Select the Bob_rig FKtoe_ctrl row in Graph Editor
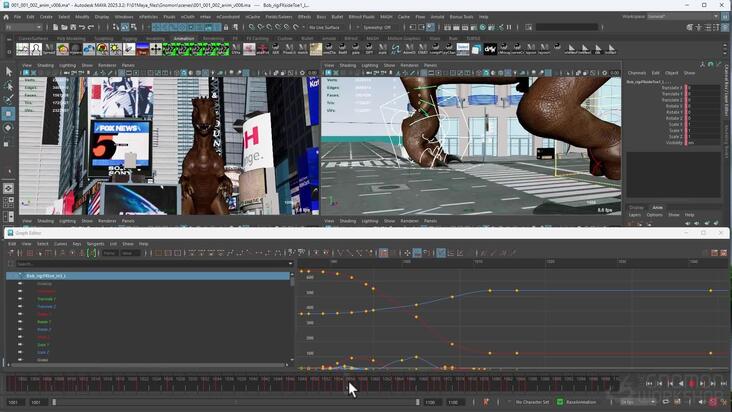Image resolution: width=732 pixels, height=412 pixels. pyautogui.click(x=148, y=276)
